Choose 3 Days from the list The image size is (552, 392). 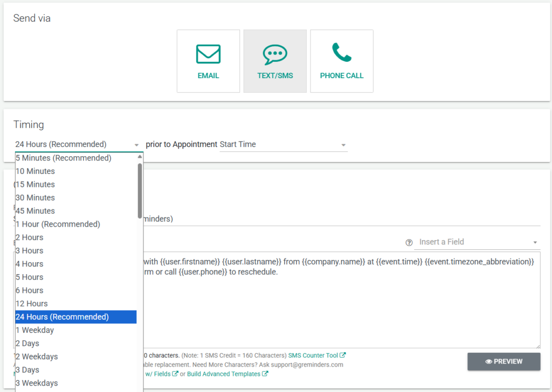(27, 370)
